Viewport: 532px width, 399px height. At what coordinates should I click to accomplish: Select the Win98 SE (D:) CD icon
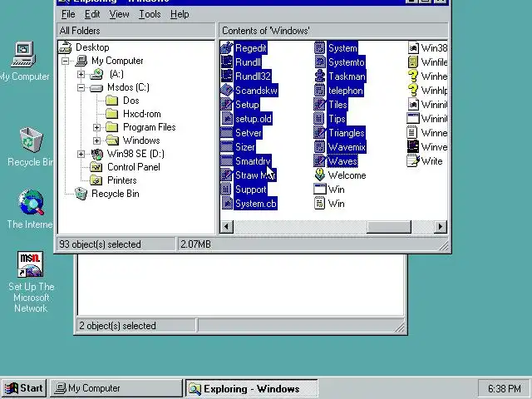(x=97, y=154)
